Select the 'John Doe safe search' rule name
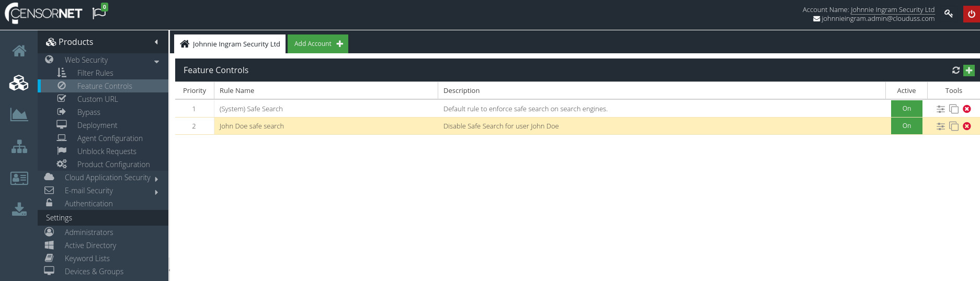Image resolution: width=980 pixels, height=281 pixels. [x=252, y=126]
